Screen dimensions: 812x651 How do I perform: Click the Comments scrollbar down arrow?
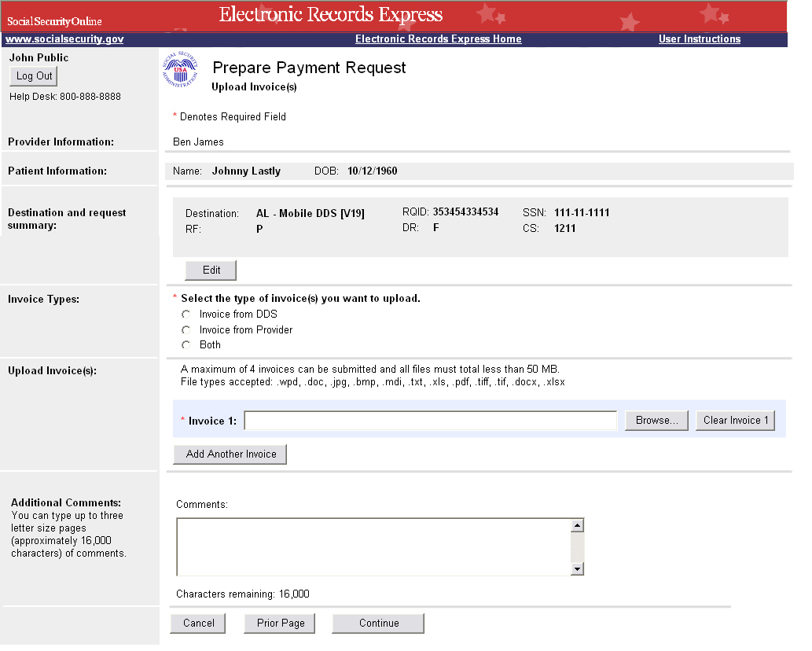pos(577,569)
